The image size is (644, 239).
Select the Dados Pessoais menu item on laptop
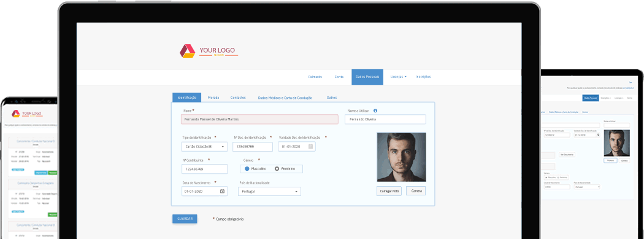367,77
